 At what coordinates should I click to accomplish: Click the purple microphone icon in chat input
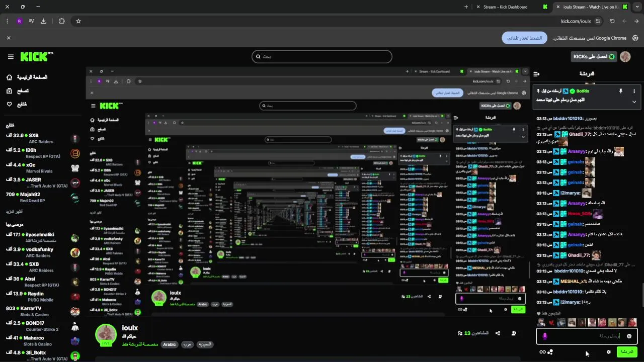(544, 336)
